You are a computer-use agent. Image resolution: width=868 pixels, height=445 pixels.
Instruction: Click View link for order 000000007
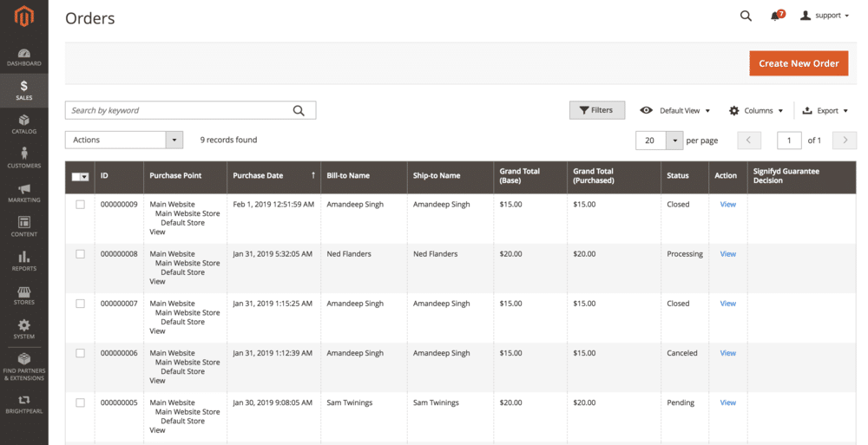(727, 304)
